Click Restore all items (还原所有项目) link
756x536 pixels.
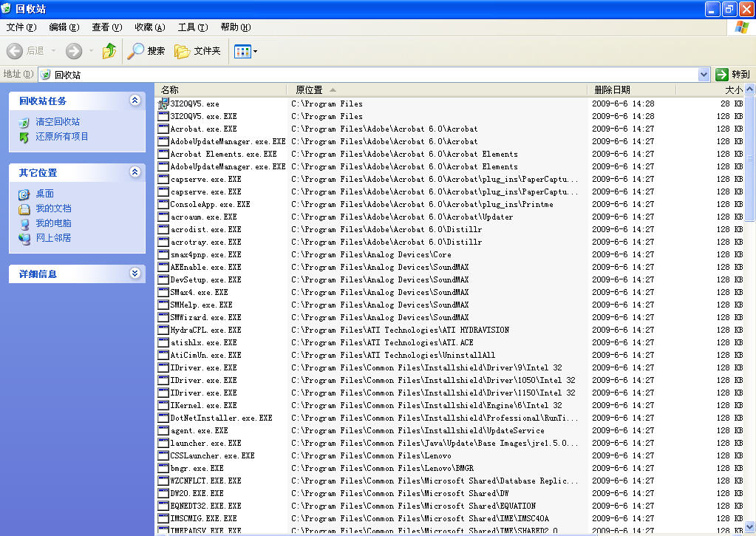click(x=62, y=137)
